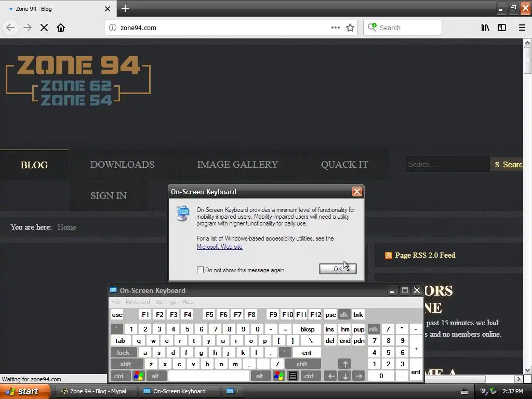Toggle the nlk num lock key
The height and width of the screenshot is (399, 532).
coord(374,329)
